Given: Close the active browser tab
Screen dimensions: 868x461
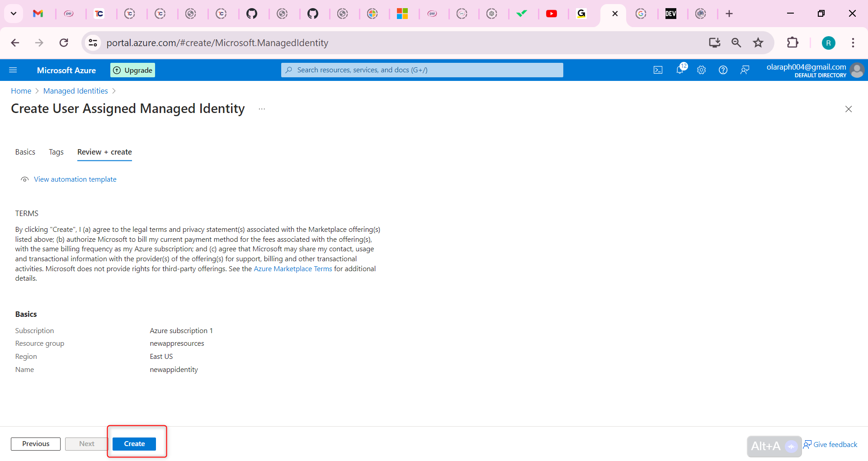Looking at the screenshot, I should [x=615, y=14].
